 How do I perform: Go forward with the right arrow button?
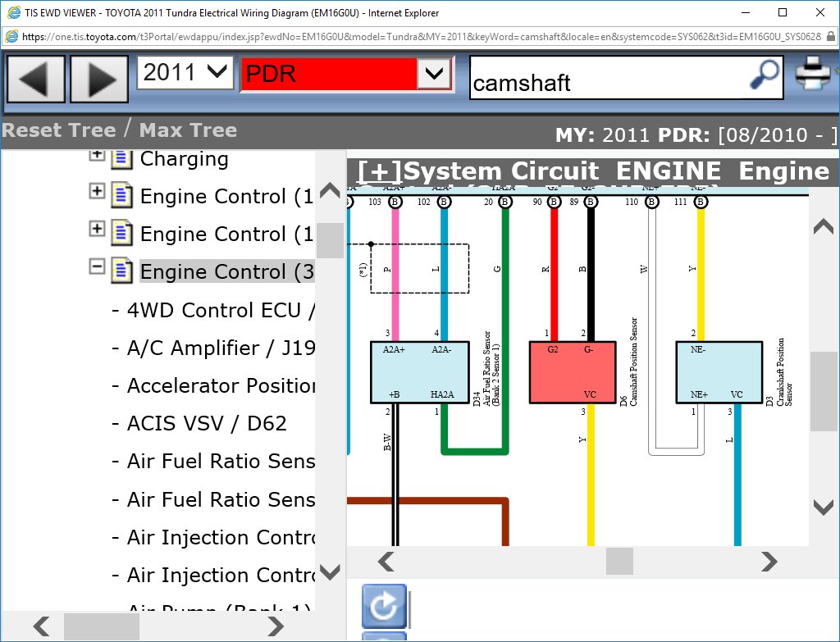[x=99, y=79]
